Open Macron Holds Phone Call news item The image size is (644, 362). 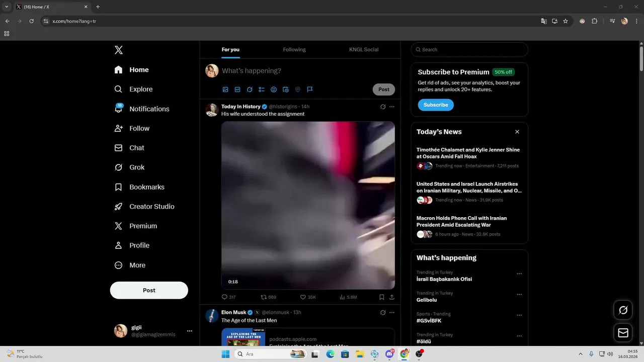pyautogui.click(x=469, y=226)
